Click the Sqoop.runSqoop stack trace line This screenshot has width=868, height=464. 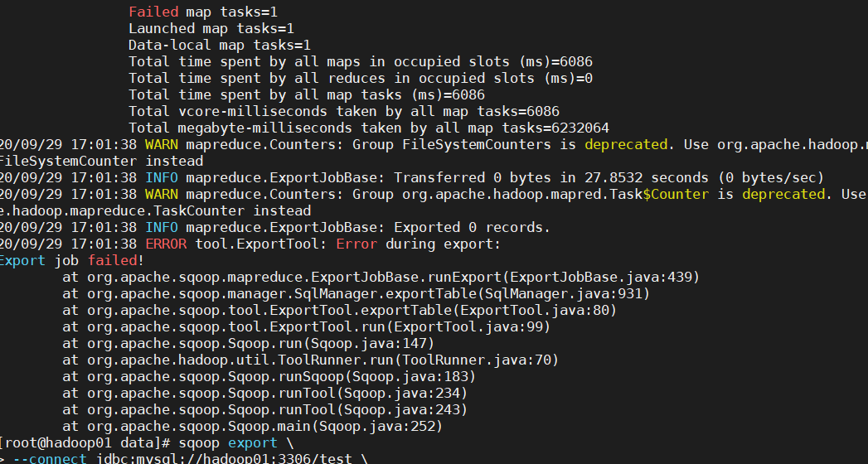(x=269, y=377)
